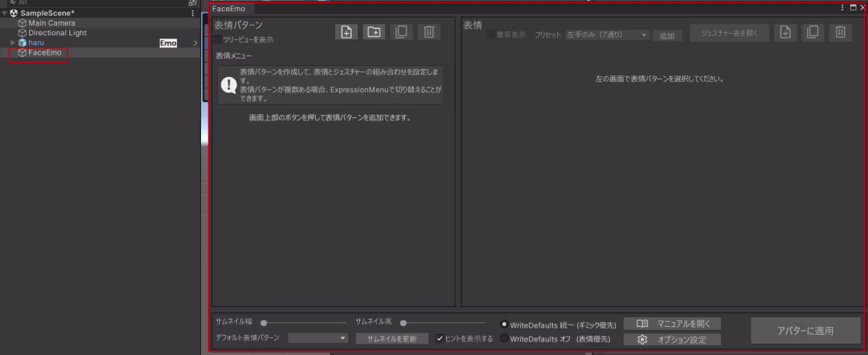Open the SampleScene options kebab menu

pyautogui.click(x=192, y=14)
